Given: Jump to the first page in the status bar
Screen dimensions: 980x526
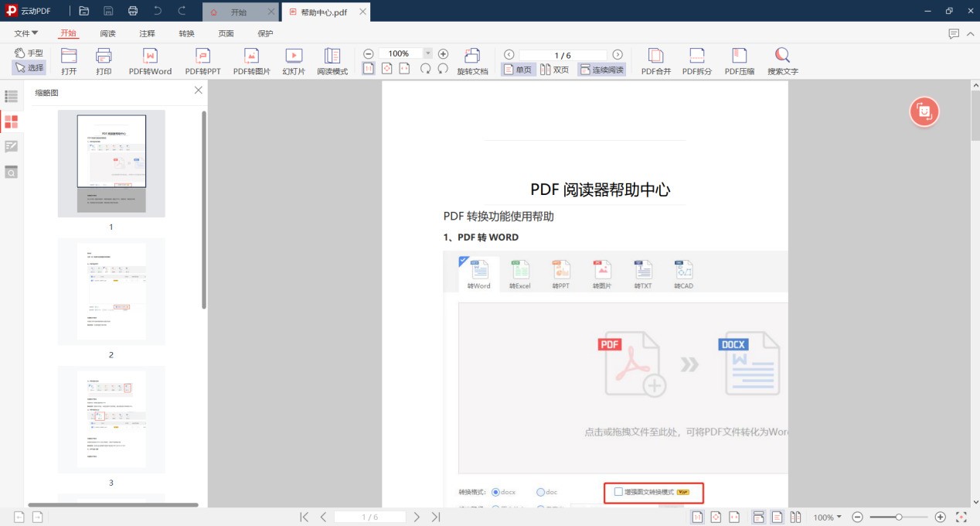Looking at the screenshot, I should pos(305,517).
